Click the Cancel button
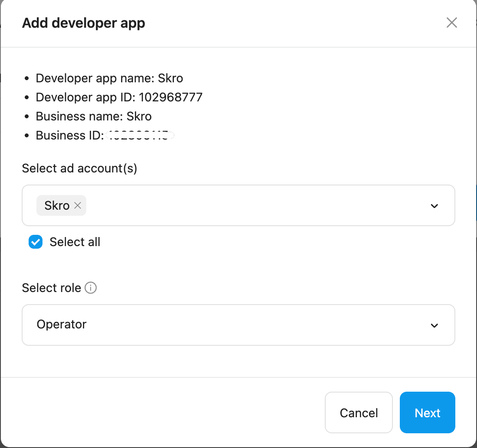477x448 pixels. [359, 412]
